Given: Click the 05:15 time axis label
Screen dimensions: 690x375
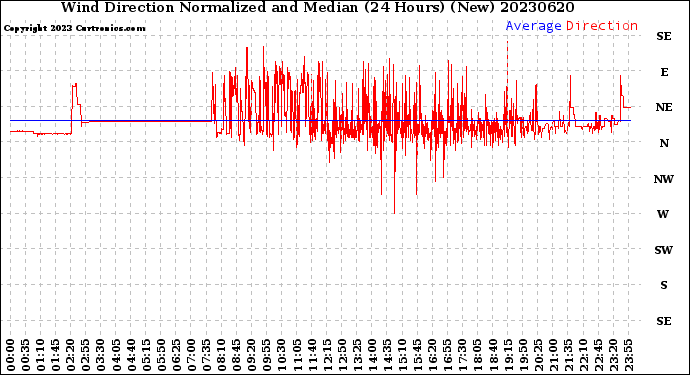Looking at the screenshot, I should [x=146, y=355].
